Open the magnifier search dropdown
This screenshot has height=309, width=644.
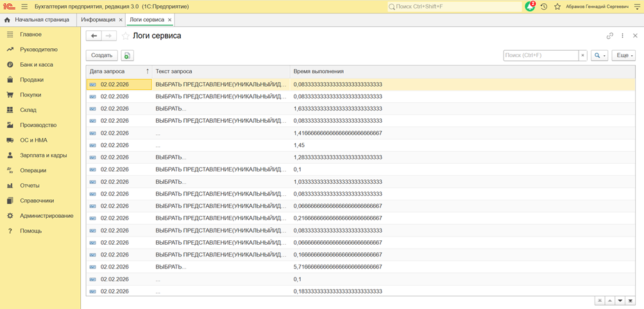[599, 56]
